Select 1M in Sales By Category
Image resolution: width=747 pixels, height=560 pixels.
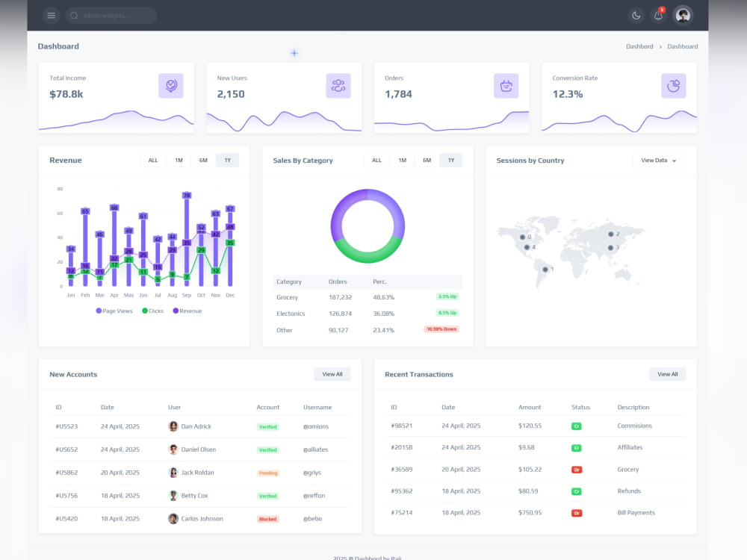click(403, 161)
